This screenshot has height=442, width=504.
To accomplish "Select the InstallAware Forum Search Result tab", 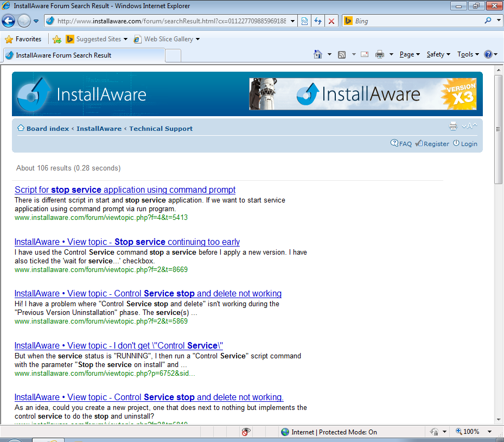I will click(84, 55).
